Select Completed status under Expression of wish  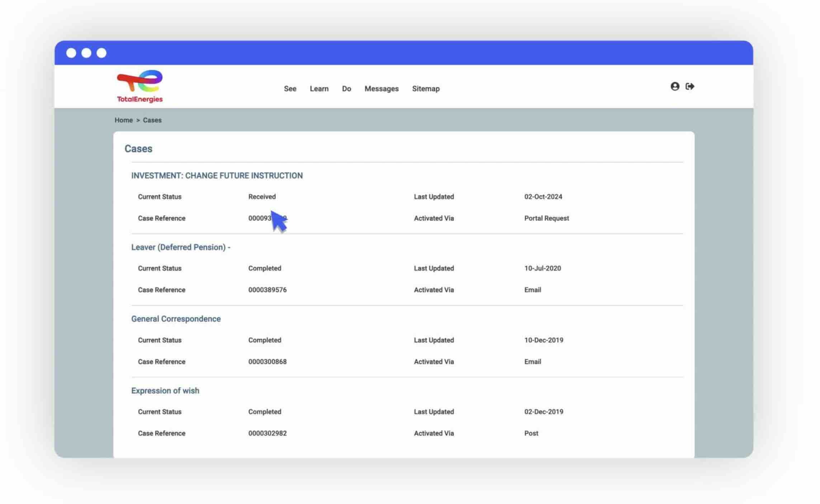[x=265, y=412]
